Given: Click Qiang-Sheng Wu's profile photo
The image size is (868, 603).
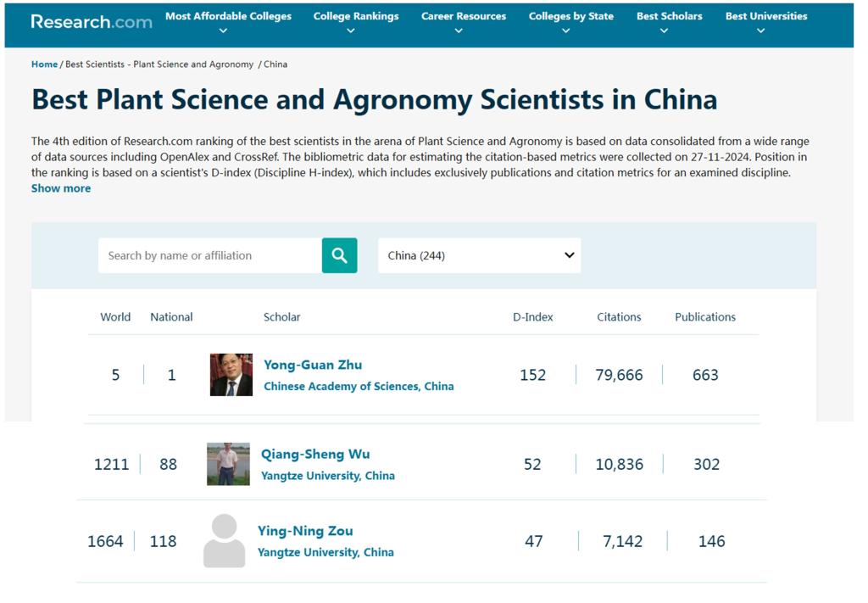Looking at the screenshot, I should [x=228, y=464].
